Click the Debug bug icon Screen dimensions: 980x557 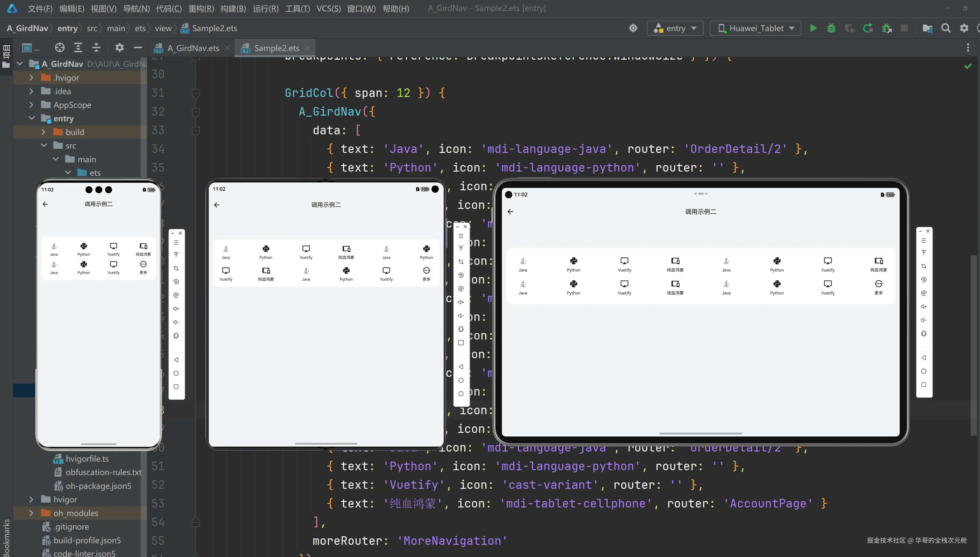(x=831, y=28)
